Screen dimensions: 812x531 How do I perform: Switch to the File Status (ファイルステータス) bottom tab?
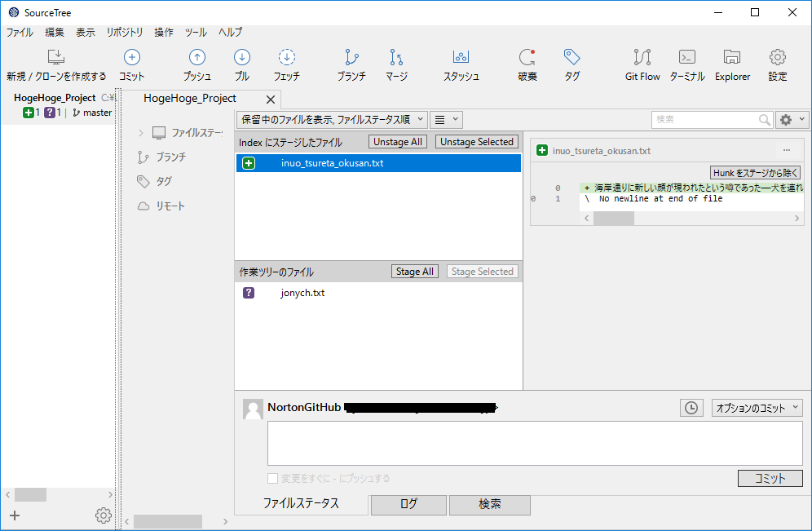[x=301, y=503]
